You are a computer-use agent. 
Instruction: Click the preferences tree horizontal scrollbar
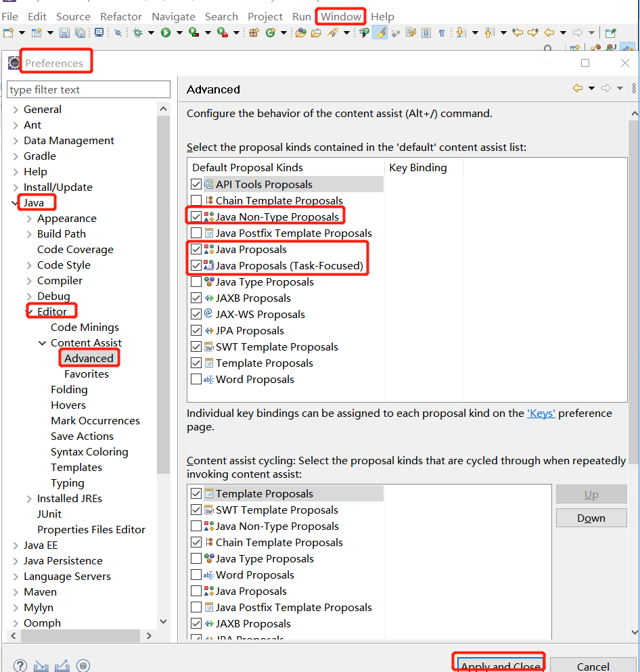pos(81,635)
